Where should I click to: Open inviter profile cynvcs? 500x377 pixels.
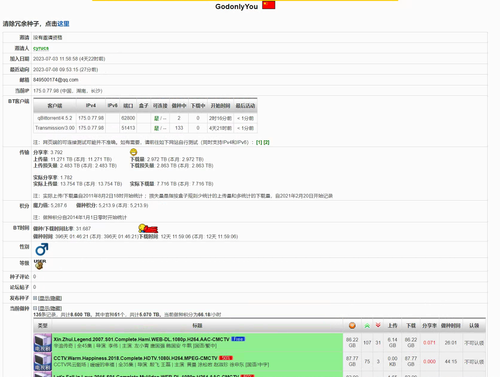(41, 48)
